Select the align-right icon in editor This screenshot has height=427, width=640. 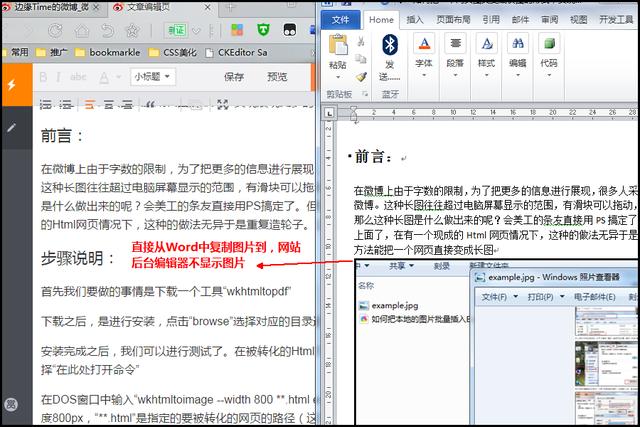[127, 105]
